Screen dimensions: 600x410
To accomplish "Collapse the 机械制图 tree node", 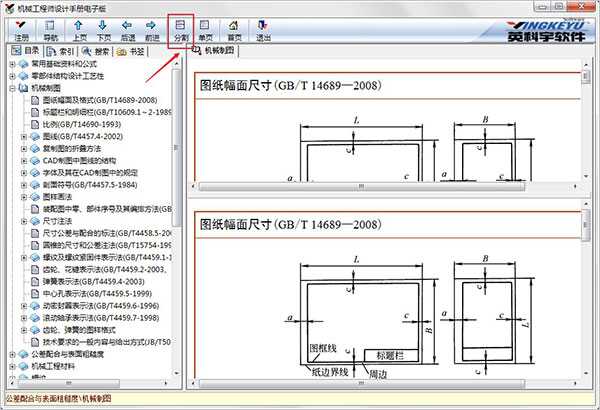I will point(13,88).
